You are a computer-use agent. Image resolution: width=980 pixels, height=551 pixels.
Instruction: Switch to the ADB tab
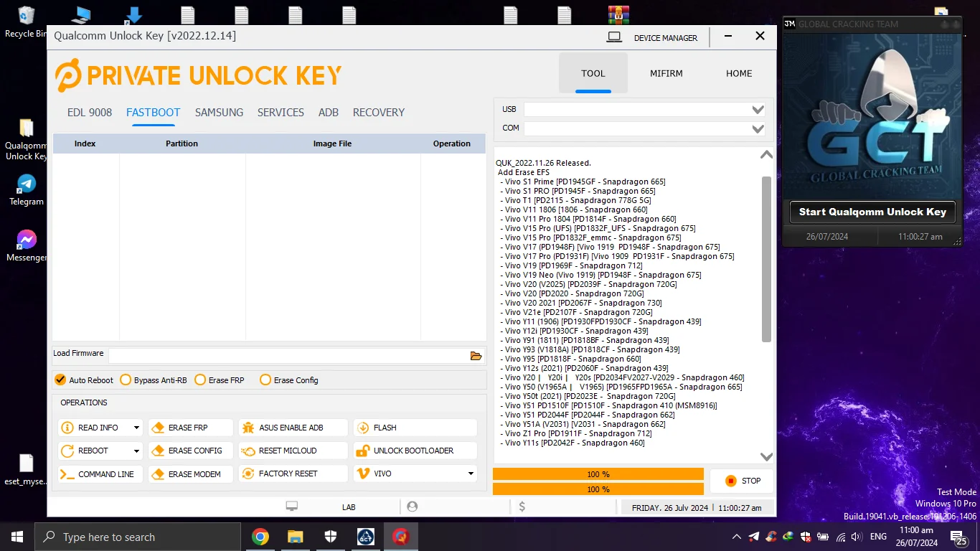pos(329,113)
